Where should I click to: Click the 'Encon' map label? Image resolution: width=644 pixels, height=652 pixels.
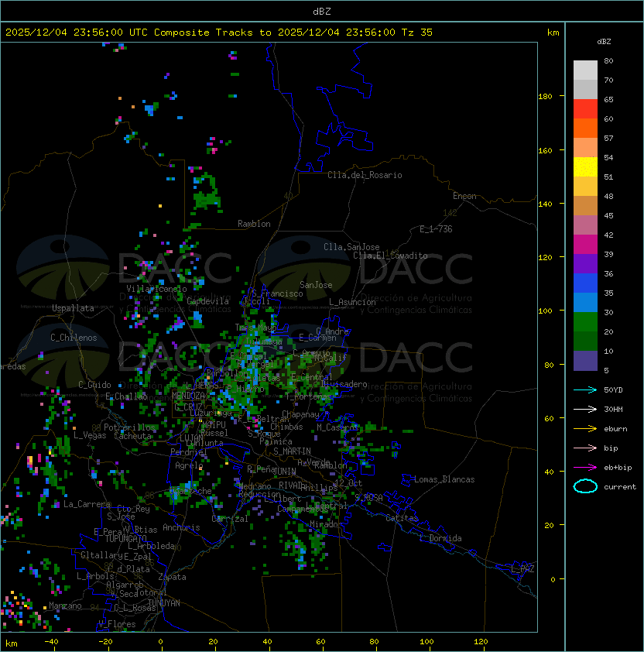(464, 195)
